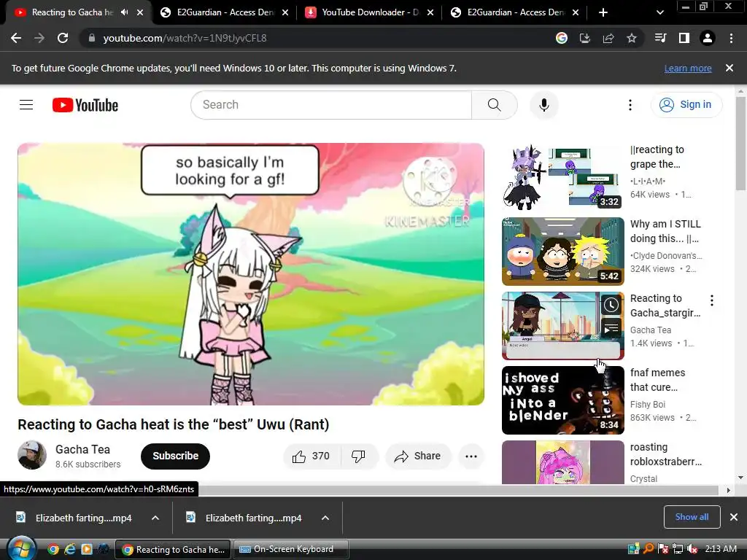The width and height of the screenshot is (747, 560).
Task: Open the tab search dropdown arrow
Action: coord(659,12)
